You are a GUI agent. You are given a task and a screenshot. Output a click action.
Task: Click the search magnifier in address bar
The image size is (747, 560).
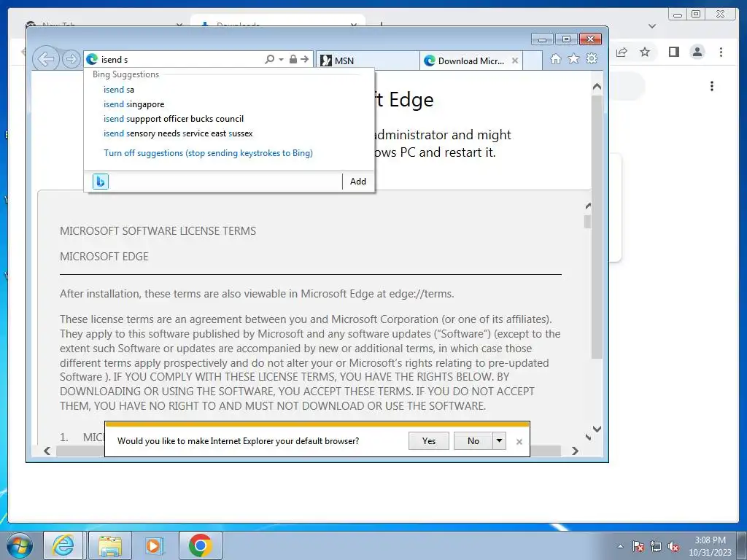point(270,59)
